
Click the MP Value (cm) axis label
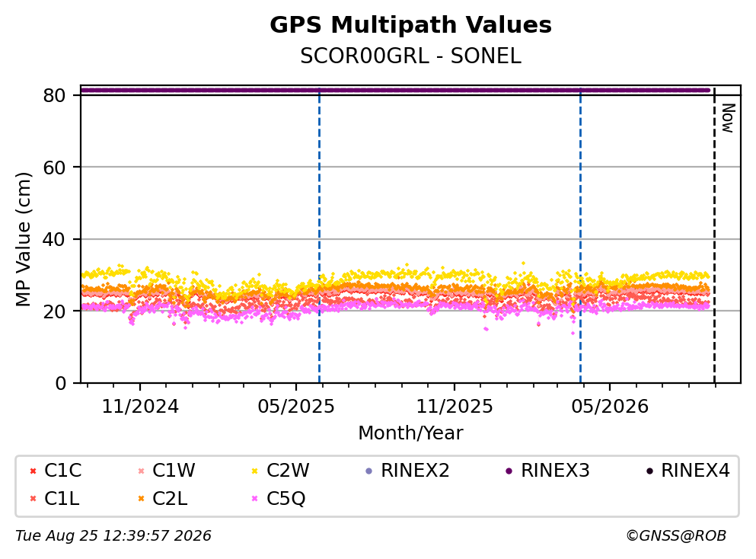tap(23, 239)
